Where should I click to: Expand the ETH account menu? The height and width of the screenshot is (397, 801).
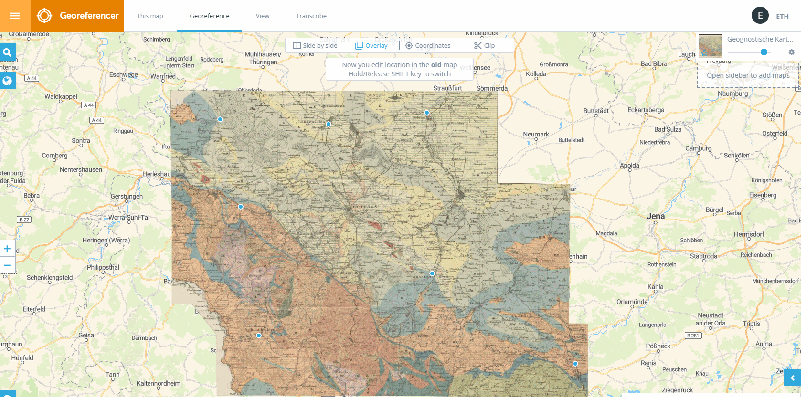pos(782,16)
